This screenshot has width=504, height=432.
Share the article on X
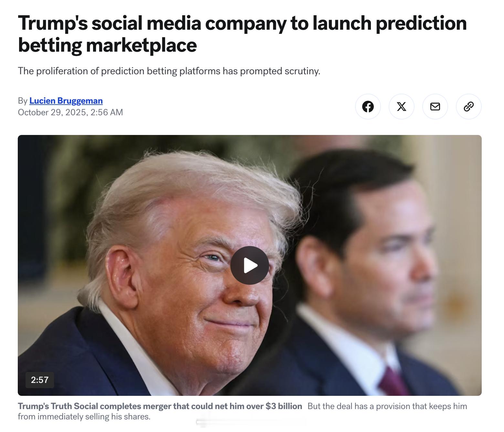pos(402,107)
